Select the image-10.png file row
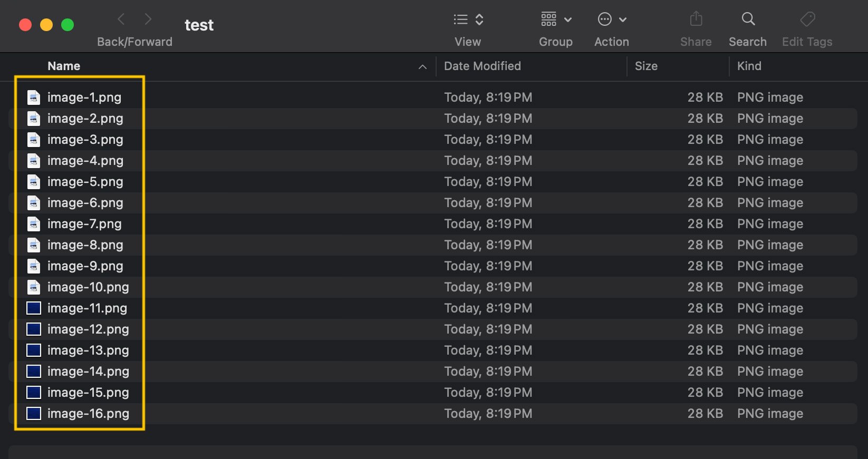Viewport: 868px width, 459px height. (x=433, y=287)
